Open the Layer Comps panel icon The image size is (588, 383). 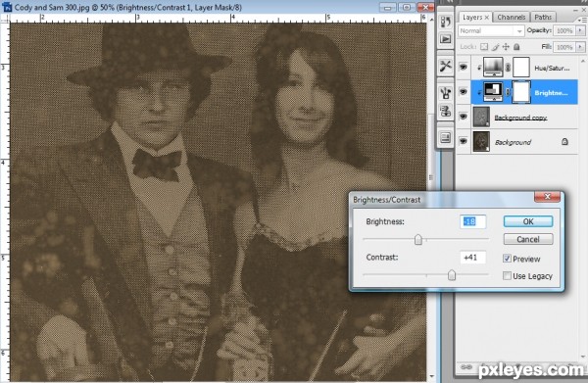coord(445,138)
